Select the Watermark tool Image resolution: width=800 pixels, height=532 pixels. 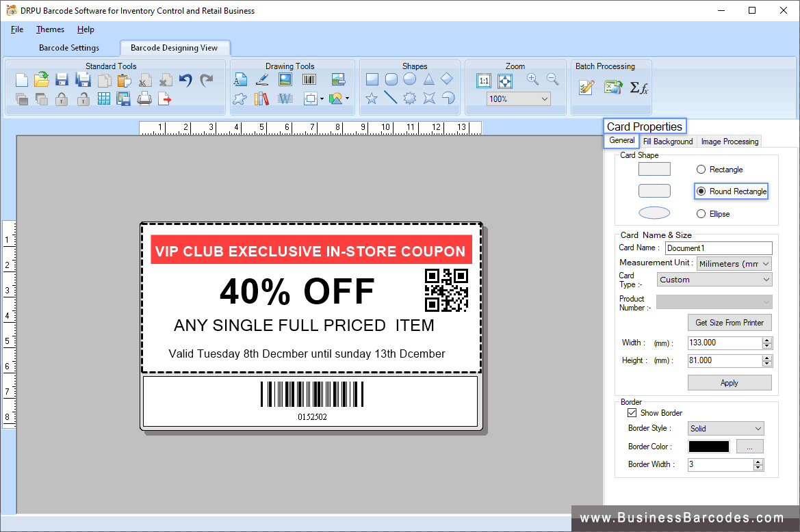[x=285, y=98]
